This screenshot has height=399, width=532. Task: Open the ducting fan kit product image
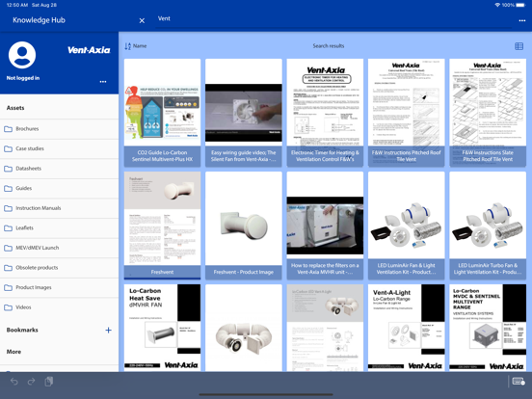[x=244, y=328]
